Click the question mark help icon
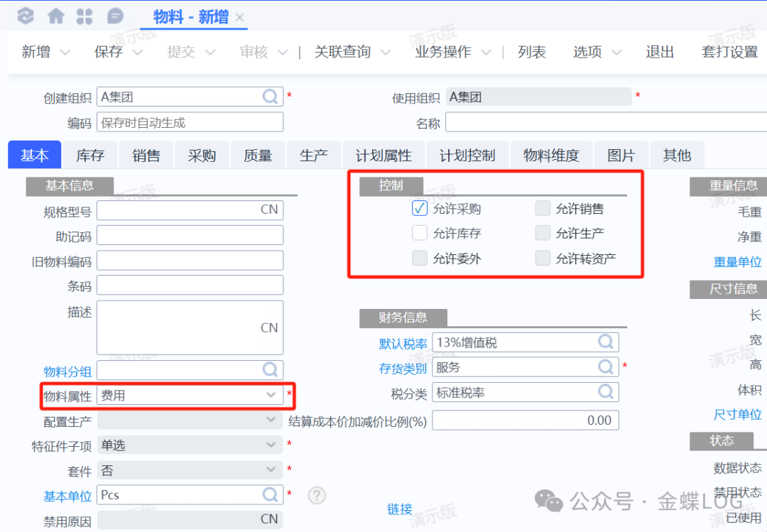The width and height of the screenshot is (767, 532). tap(317, 495)
